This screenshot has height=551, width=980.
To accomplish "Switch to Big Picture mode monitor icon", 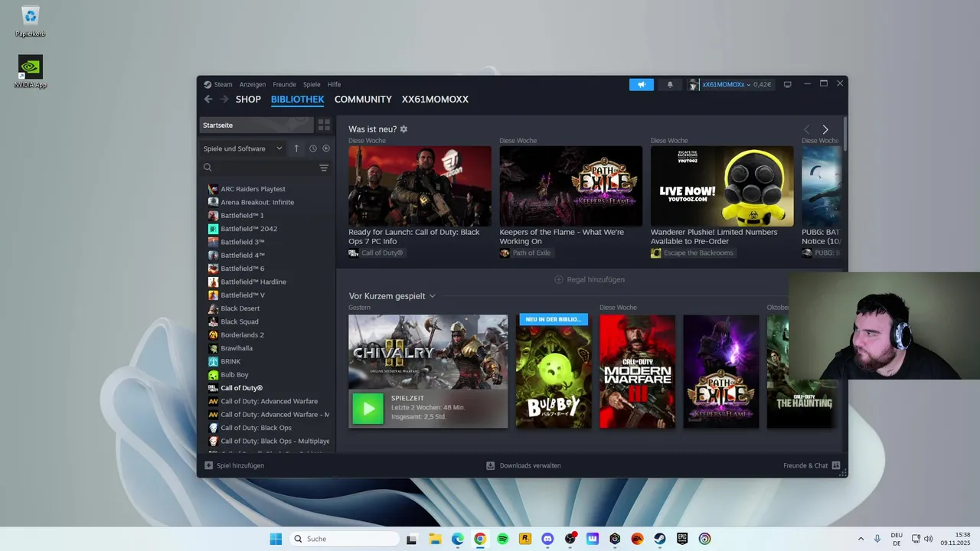I will [x=787, y=85].
